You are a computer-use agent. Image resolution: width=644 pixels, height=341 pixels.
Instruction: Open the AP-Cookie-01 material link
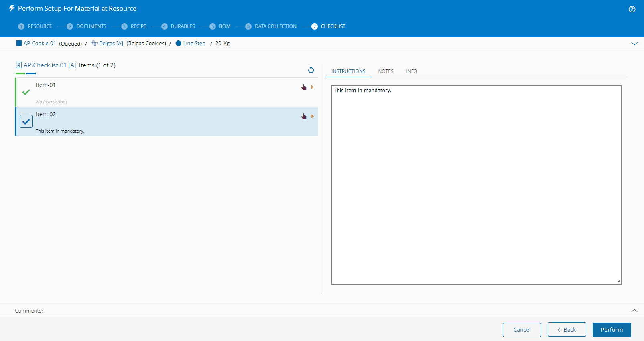39,43
